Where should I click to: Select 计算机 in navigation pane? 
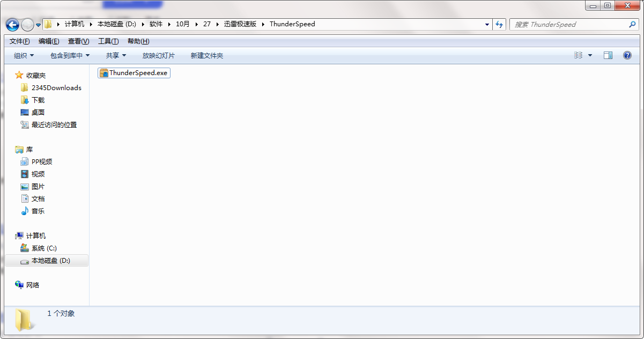(x=36, y=235)
